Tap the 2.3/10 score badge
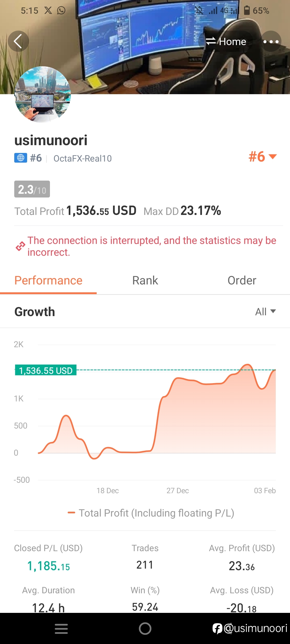290x644 pixels. pyautogui.click(x=32, y=189)
